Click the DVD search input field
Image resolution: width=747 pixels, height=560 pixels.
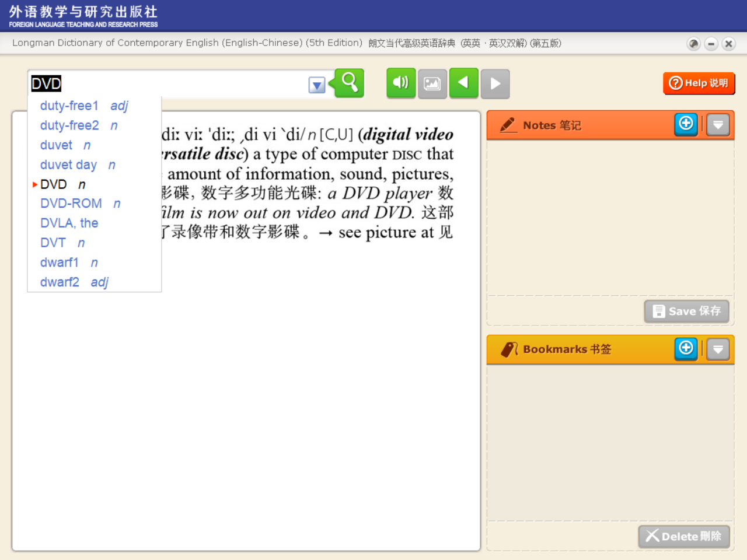pos(168,84)
